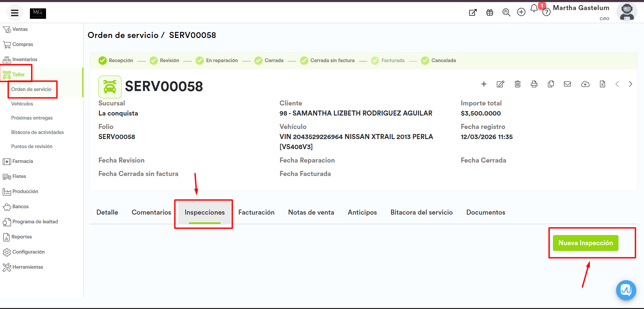This screenshot has width=644, height=309.
Task: Click the circled plus quick-add icon
Action: 521,12
